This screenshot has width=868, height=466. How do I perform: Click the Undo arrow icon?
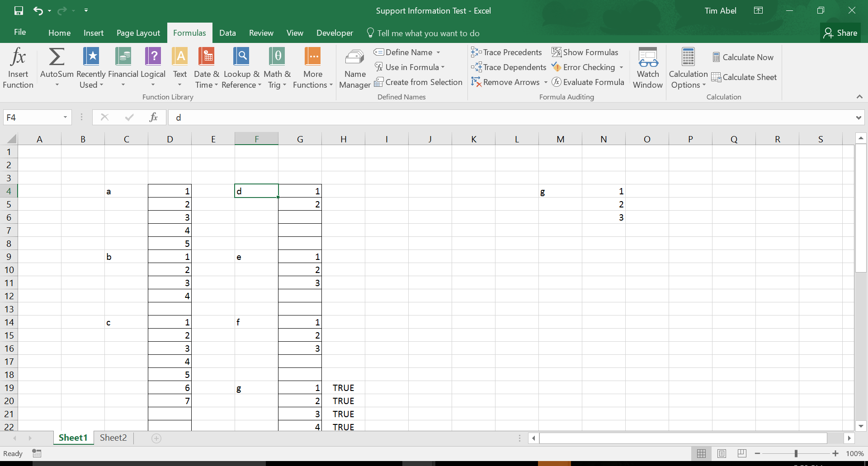pos(38,10)
